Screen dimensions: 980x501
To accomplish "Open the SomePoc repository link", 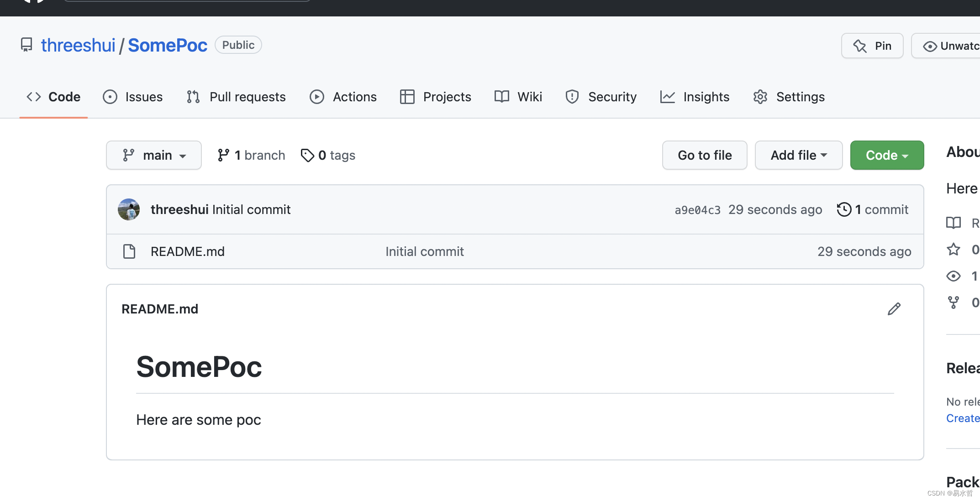I will point(168,45).
